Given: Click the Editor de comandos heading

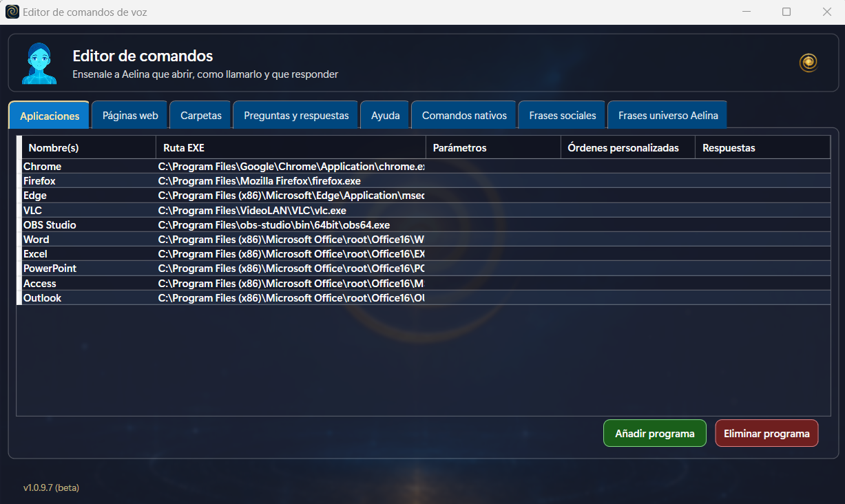Looking at the screenshot, I should (143, 56).
